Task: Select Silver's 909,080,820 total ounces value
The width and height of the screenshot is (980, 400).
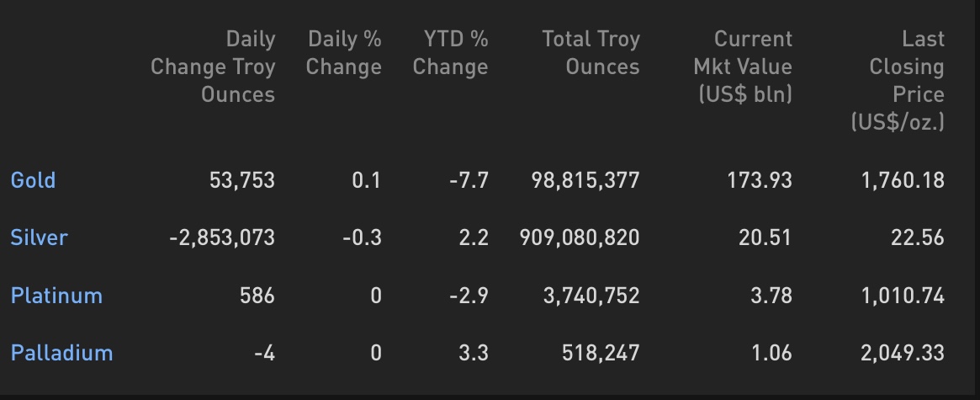Action: tap(580, 237)
